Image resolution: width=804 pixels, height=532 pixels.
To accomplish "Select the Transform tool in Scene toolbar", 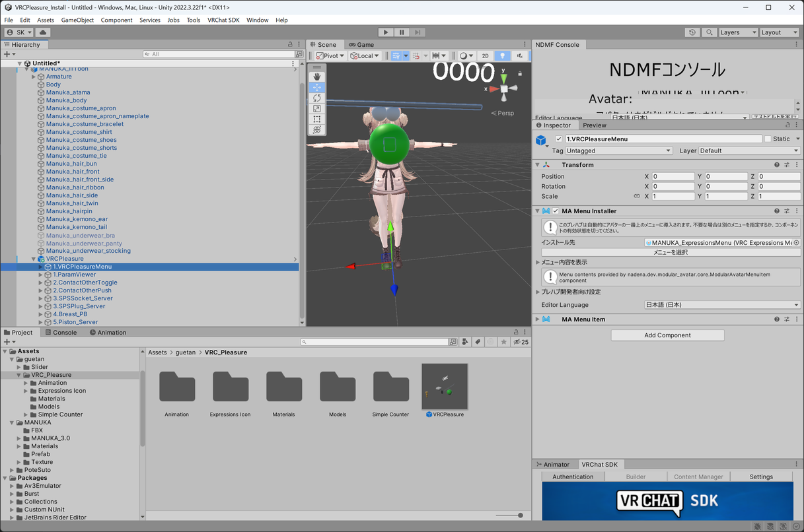I will pos(317,129).
